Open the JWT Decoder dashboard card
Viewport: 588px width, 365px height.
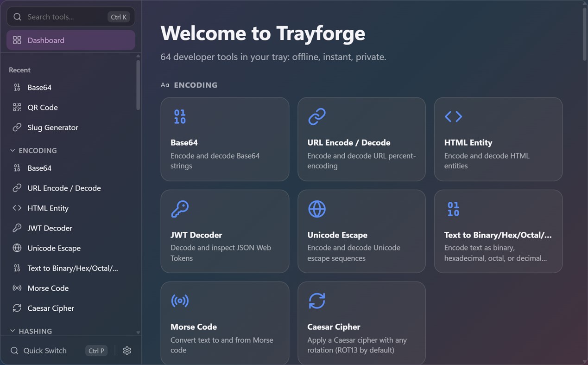point(225,231)
